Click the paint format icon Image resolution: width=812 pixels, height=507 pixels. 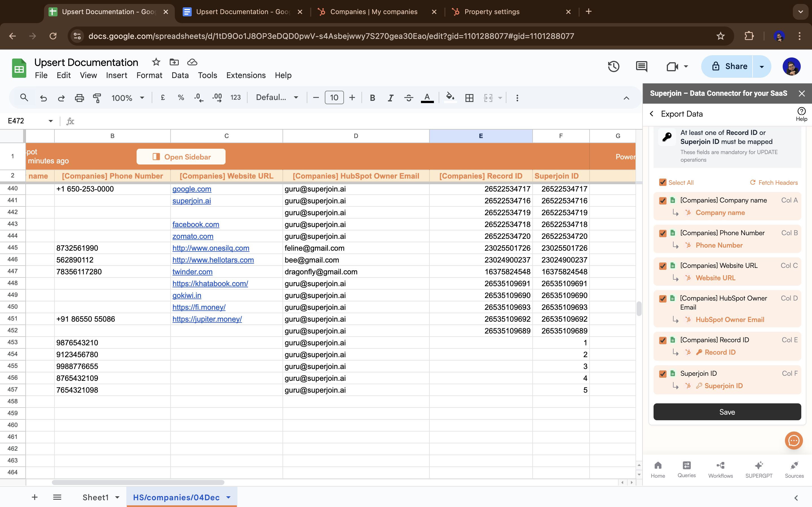(x=97, y=98)
